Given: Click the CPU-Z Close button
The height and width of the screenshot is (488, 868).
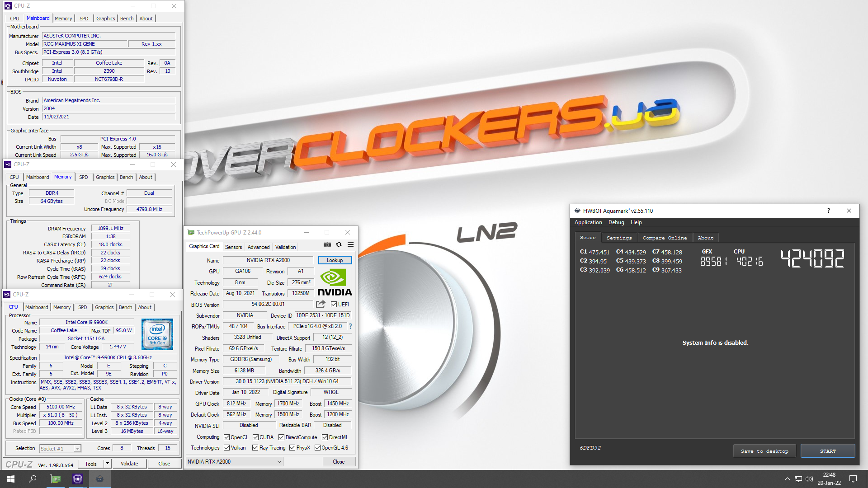Looking at the screenshot, I should 164,464.
